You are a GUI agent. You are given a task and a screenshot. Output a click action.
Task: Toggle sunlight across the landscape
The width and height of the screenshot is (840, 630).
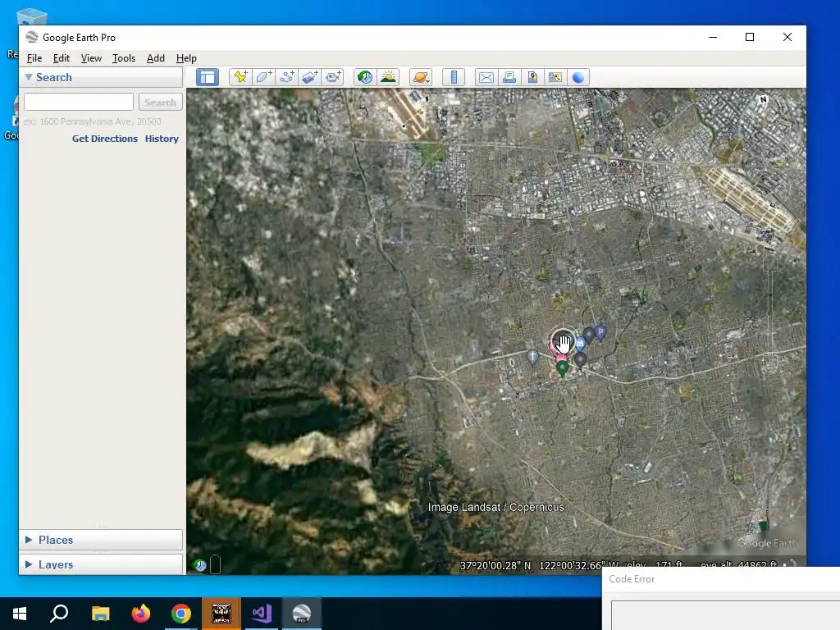(388, 77)
